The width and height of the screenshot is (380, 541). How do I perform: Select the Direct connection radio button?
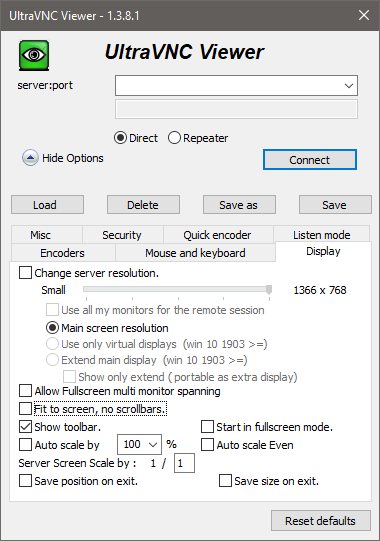pyautogui.click(x=120, y=138)
